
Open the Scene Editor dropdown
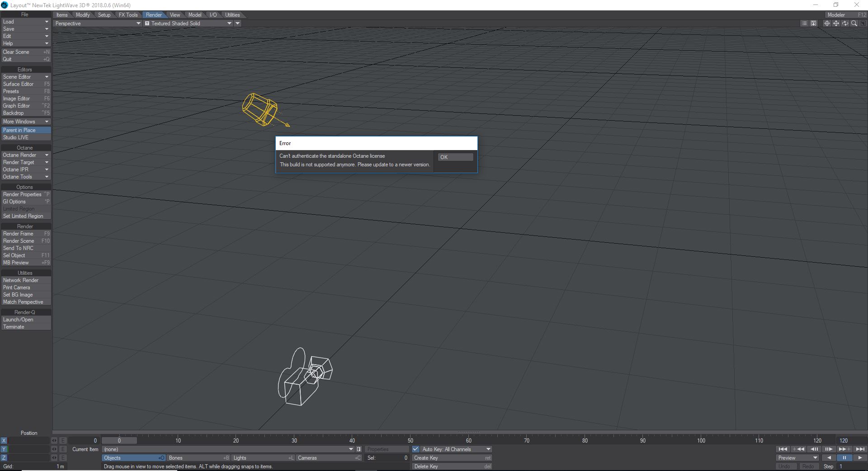click(26, 77)
